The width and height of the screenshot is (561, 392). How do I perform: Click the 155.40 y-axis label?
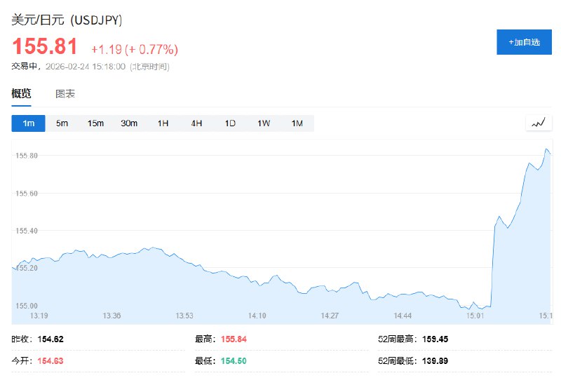point(27,231)
